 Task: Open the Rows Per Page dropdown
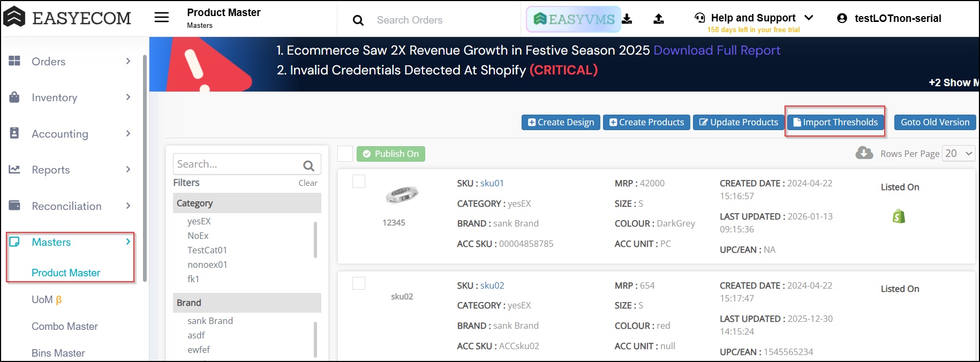[x=958, y=154]
